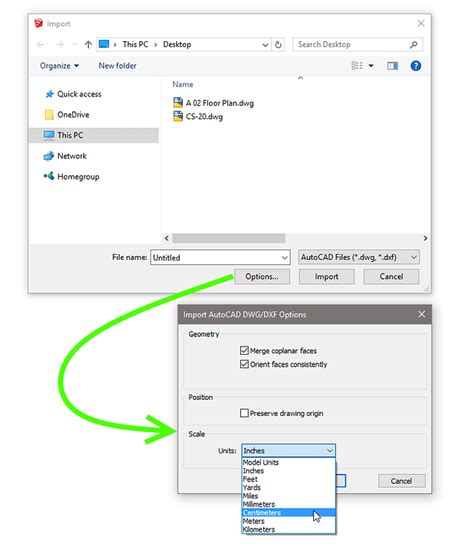The height and width of the screenshot is (552, 474).
Task: Select Homegroup in navigation pane
Action: coord(71,176)
